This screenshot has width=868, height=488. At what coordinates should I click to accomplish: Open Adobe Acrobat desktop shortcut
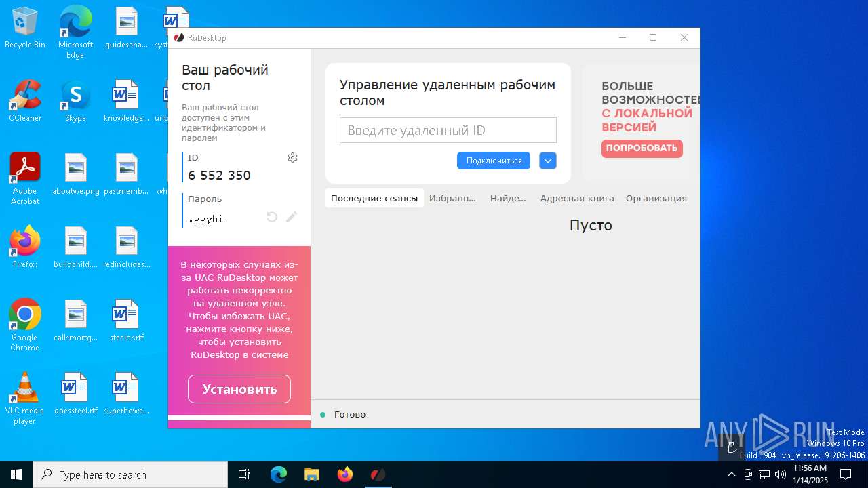point(25,179)
